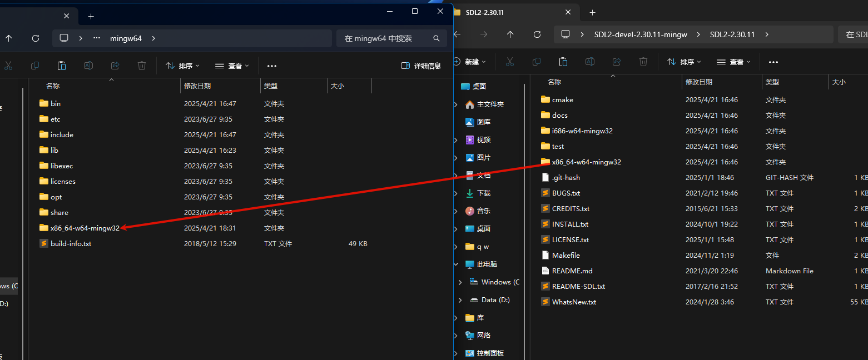Select README-SDL.txt file
The width and height of the screenshot is (868, 360).
pos(573,287)
